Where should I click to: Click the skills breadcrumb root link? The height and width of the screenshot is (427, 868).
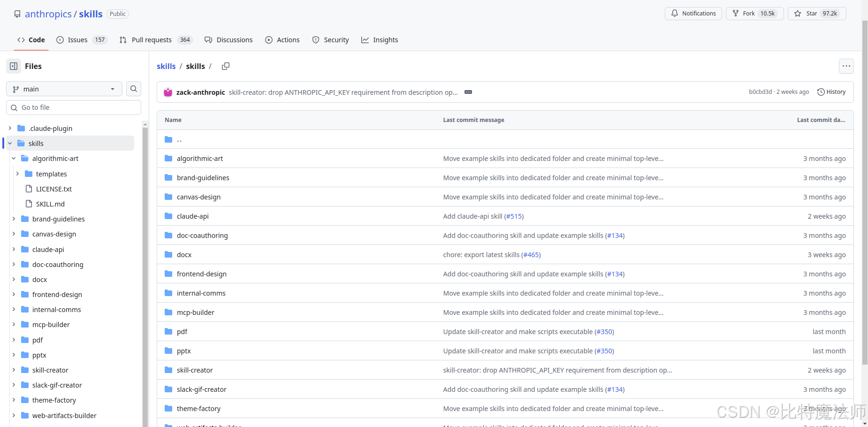coord(166,66)
